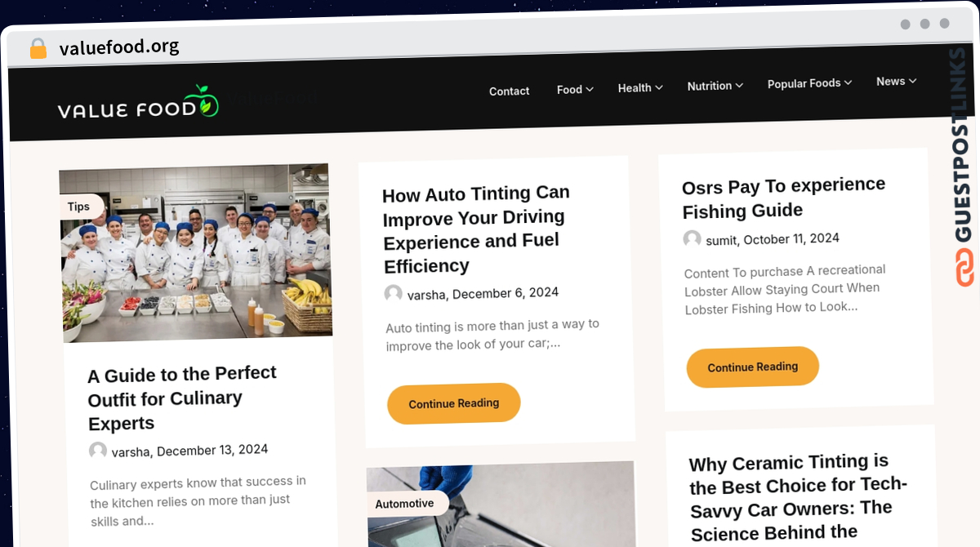Click Continue Reading under the Auto Tinting post
This screenshot has height=547, width=980.
454,403
